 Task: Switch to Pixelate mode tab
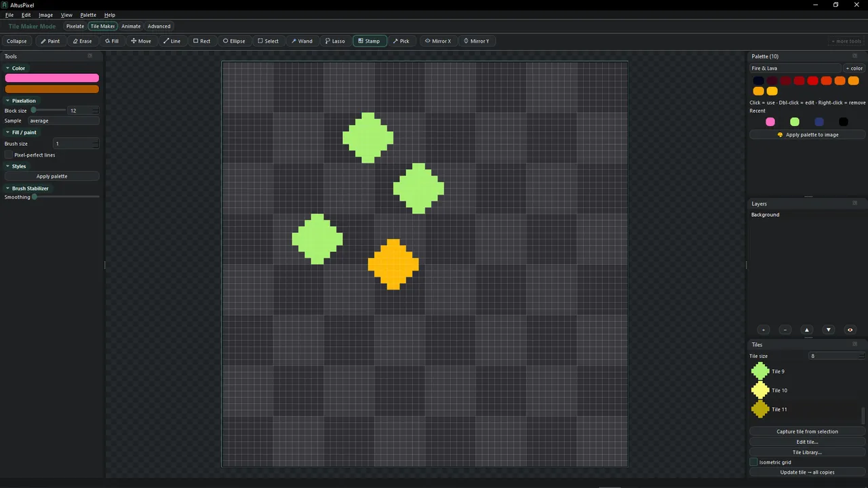tap(75, 26)
